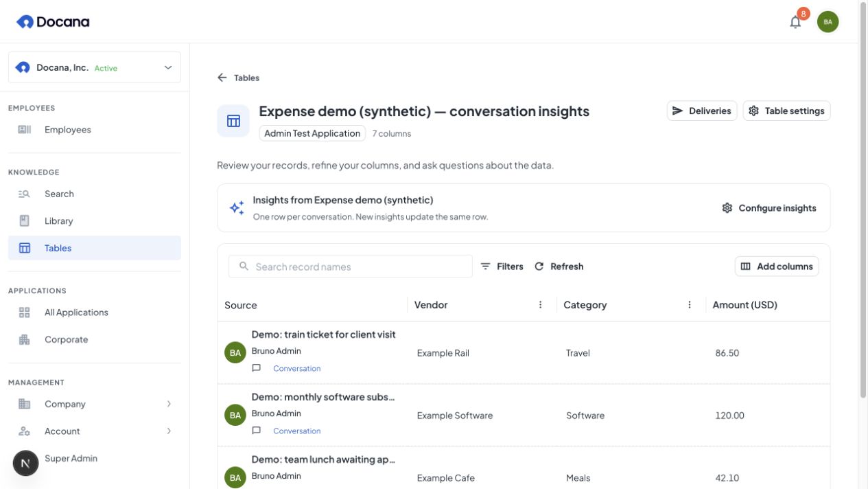The image size is (868, 489).
Task: Click the round N badge bottom left
Action: point(25,464)
